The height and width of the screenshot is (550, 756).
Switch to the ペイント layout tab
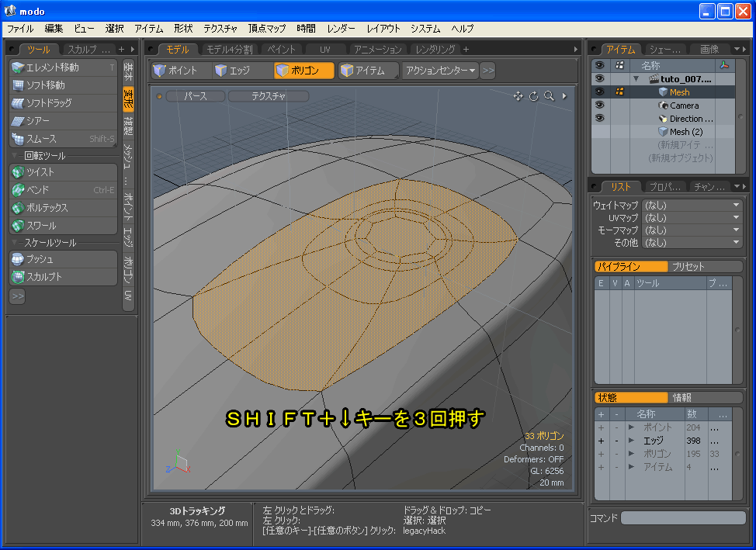click(x=280, y=49)
